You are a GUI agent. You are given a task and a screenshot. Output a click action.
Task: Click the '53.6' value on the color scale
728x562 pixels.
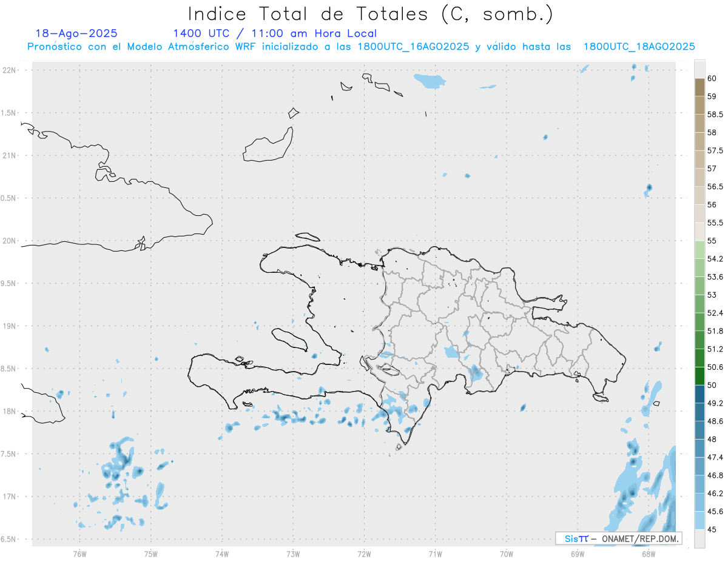(715, 276)
